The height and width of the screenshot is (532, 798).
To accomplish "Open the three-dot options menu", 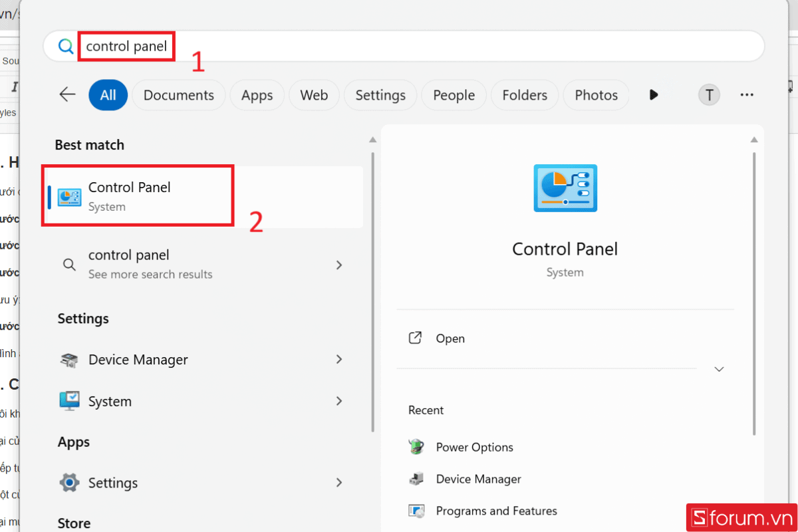I will coord(746,94).
